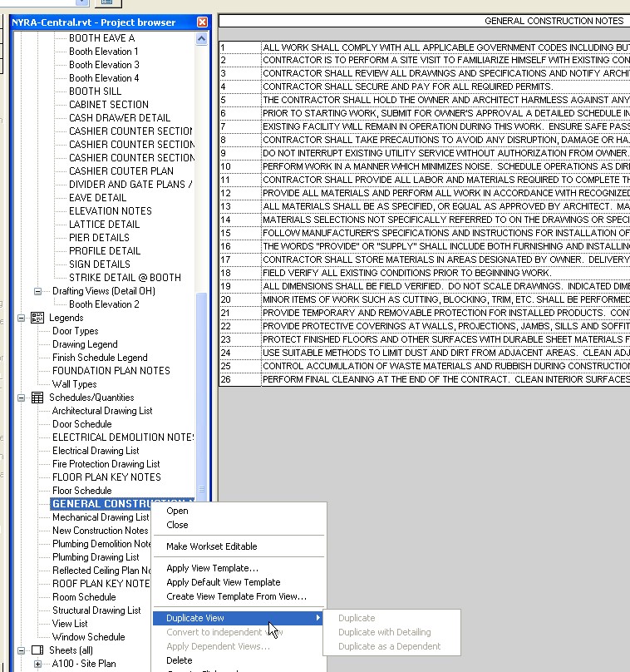Select PROFILE DETAIL view
Viewport: 630px width, 672px height.
click(105, 250)
